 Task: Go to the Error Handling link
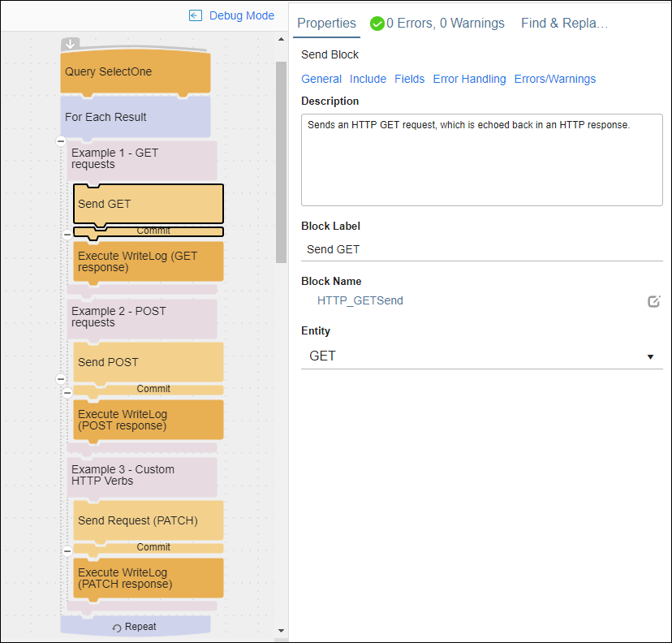(469, 79)
